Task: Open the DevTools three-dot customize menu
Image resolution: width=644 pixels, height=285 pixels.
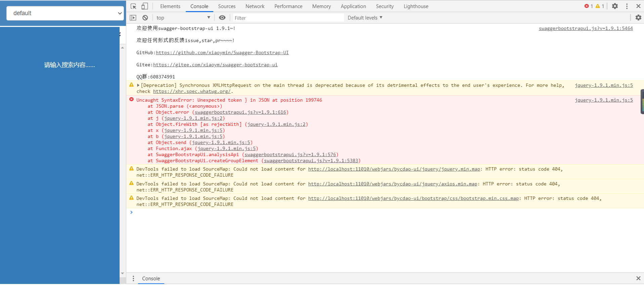Action: [627, 6]
